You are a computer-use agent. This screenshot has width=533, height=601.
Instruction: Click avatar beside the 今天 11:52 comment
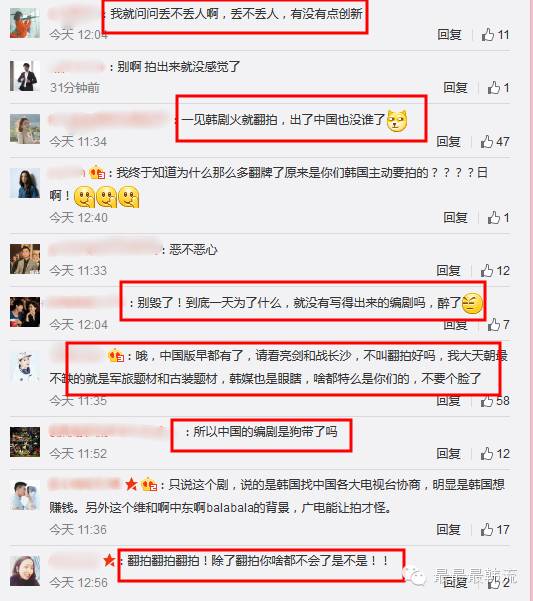pyautogui.click(x=25, y=442)
